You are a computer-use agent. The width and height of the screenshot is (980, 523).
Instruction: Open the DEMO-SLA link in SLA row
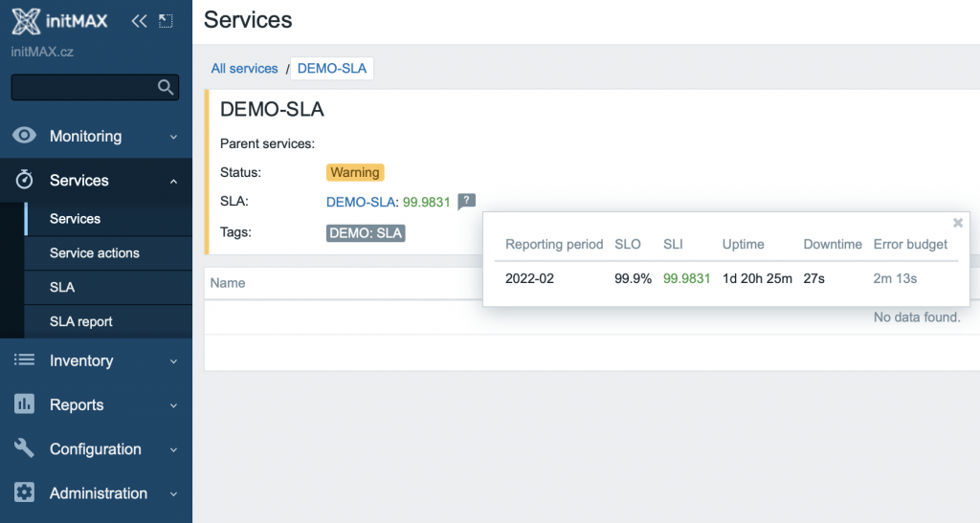361,202
